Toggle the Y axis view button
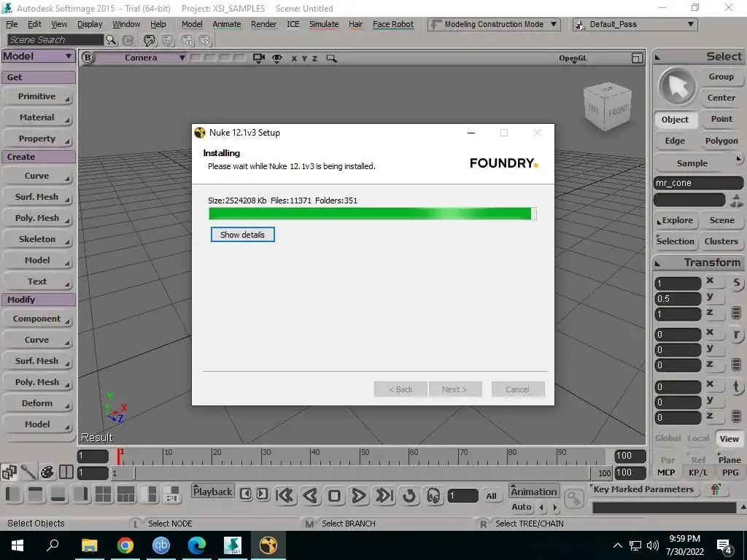The height and width of the screenshot is (560, 747). click(304, 58)
